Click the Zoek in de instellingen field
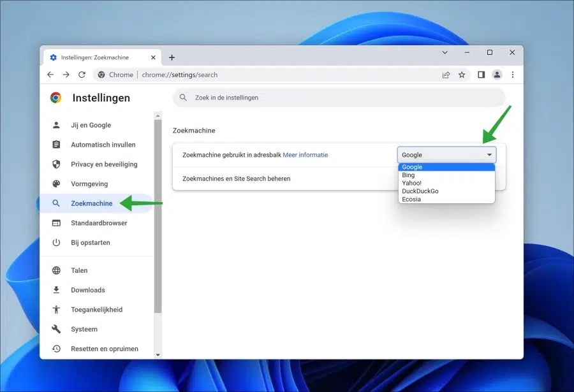The width and height of the screenshot is (574, 392). (339, 98)
